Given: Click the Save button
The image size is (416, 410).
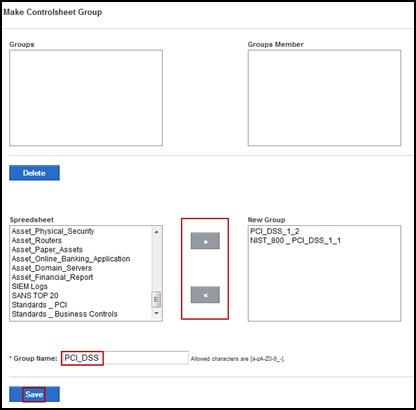Looking at the screenshot, I should (x=34, y=394).
